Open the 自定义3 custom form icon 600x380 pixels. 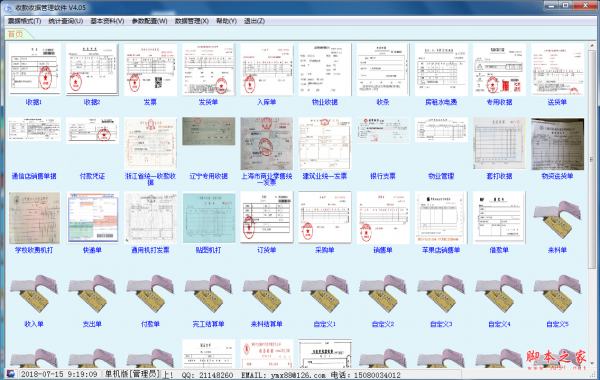coord(441,294)
